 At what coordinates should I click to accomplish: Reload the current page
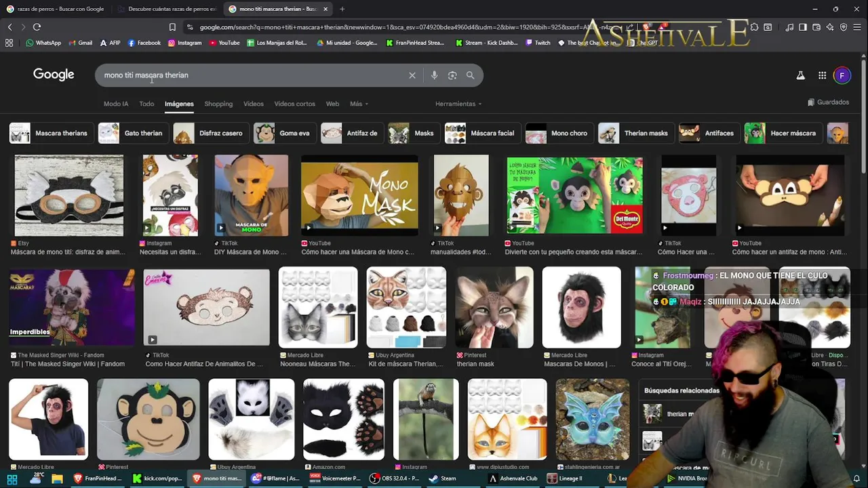pos(37,27)
